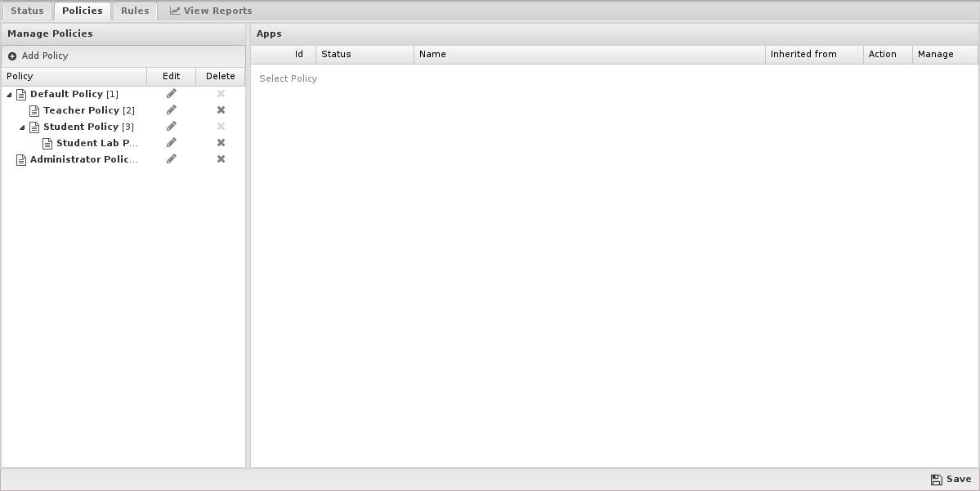Click the Inherited from column header
This screenshot has height=491, width=980.
pyautogui.click(x=814, y=55)
